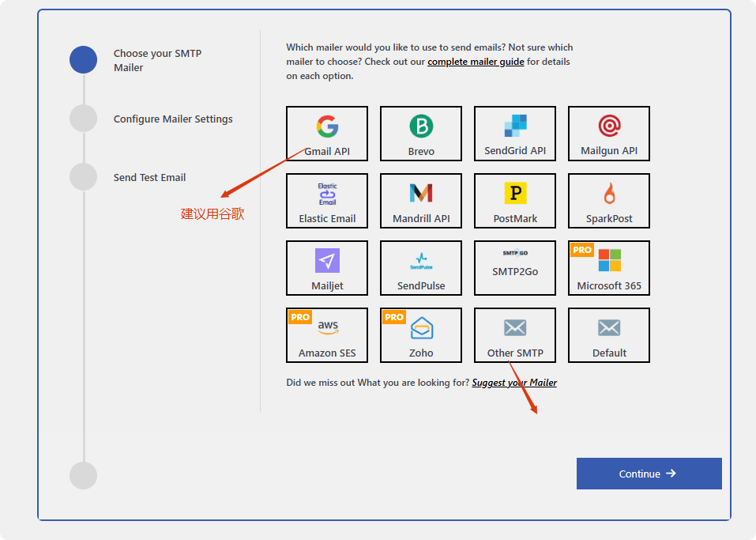Choose the Elastic Email mailer icon
Image resolution: width=756 pixels, height=540 pixels.
click(327, 194)
